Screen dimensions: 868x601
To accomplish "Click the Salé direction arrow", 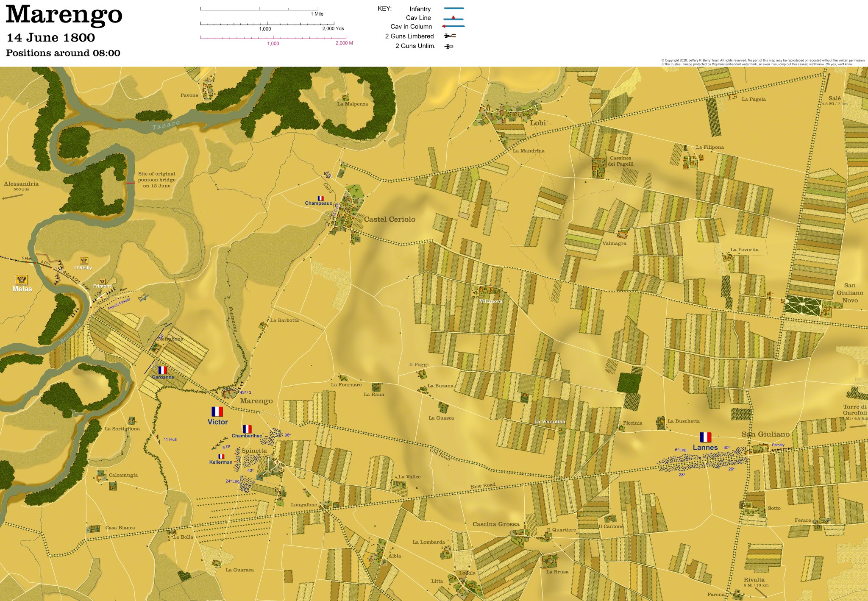I will tap(826, 82).
